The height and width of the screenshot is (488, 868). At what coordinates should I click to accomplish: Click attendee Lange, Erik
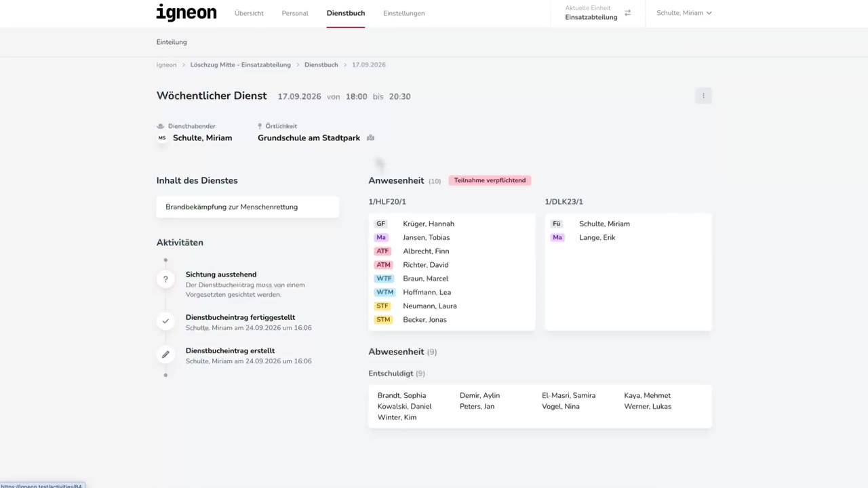597,238
